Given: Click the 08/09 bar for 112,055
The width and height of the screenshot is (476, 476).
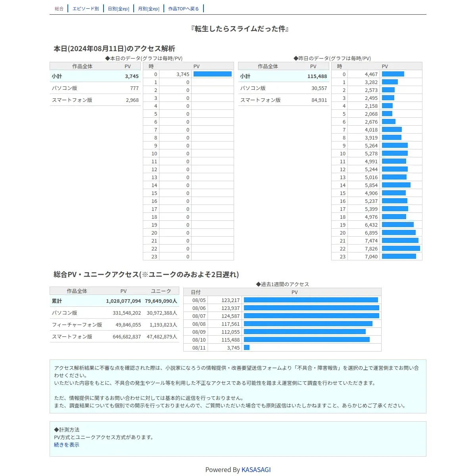Looking at the screenshot, I should 305,332.
